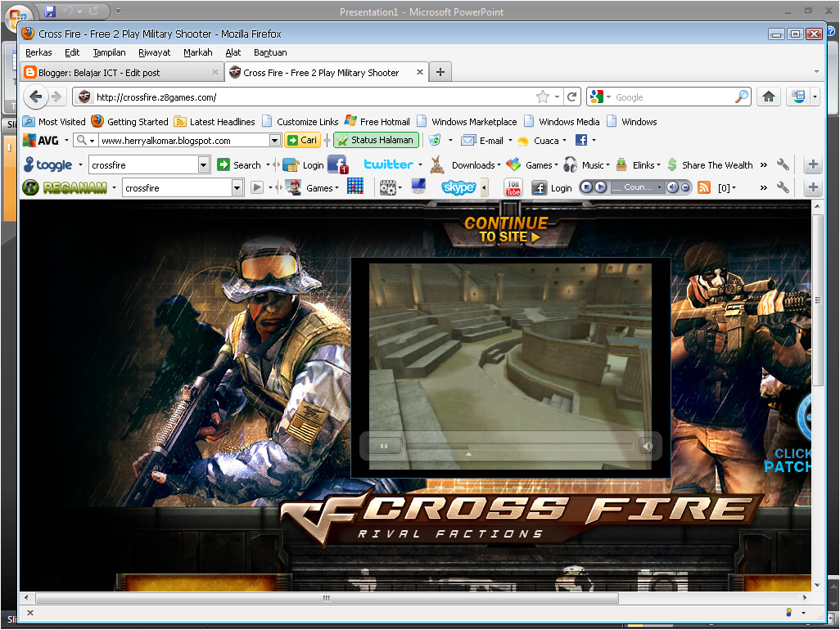Image resolution: width=840 pixels, height=630 pixels.
Task: Click the toggle toolbar logo
Action: click(48, 164)
